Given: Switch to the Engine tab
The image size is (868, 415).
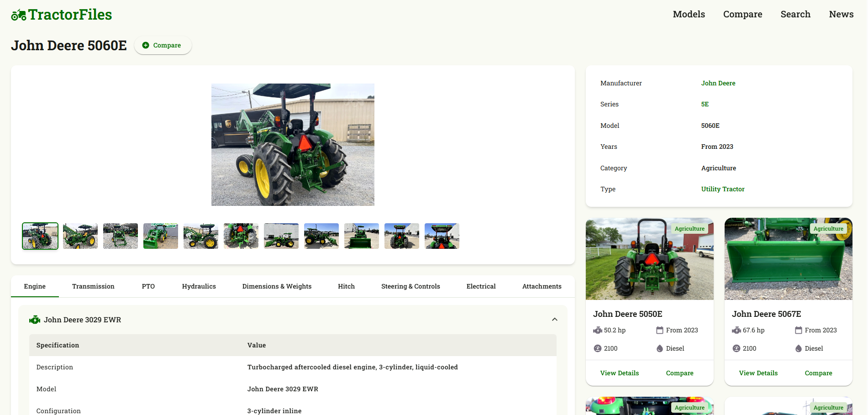Looking at the screenshot, I should [x=35, y=286].
